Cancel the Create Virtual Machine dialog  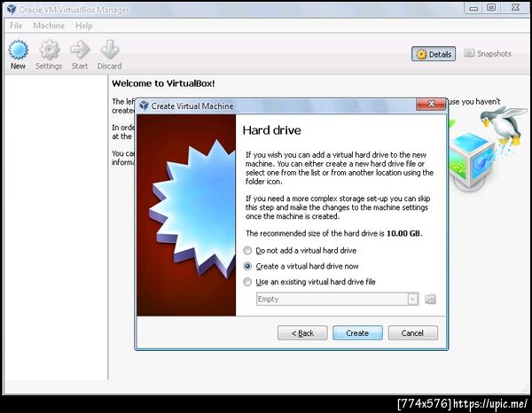click(x=413, y=333)
